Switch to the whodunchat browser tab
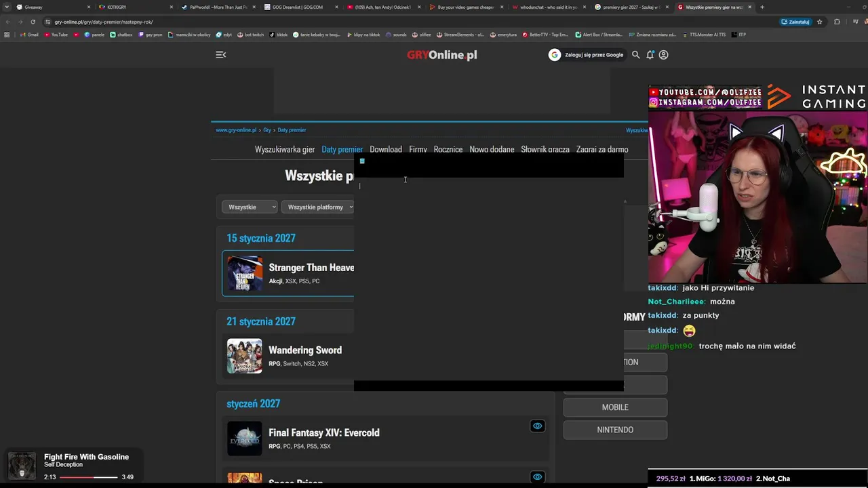The image size is (868, 488). tap(547, 7)
